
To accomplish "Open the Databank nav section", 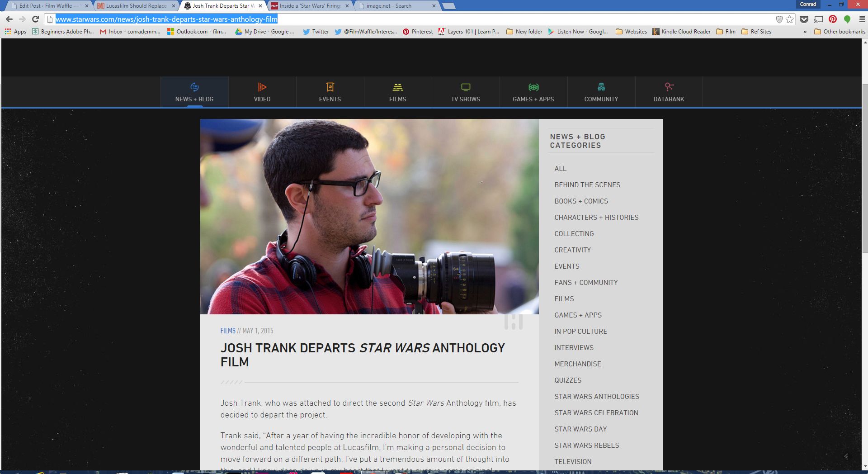I will click(x=669, y=92).
